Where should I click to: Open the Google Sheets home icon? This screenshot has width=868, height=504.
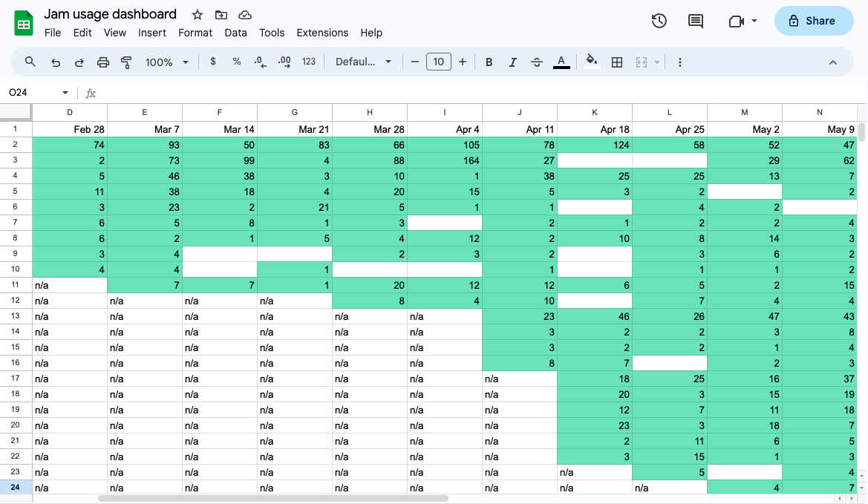23,23
